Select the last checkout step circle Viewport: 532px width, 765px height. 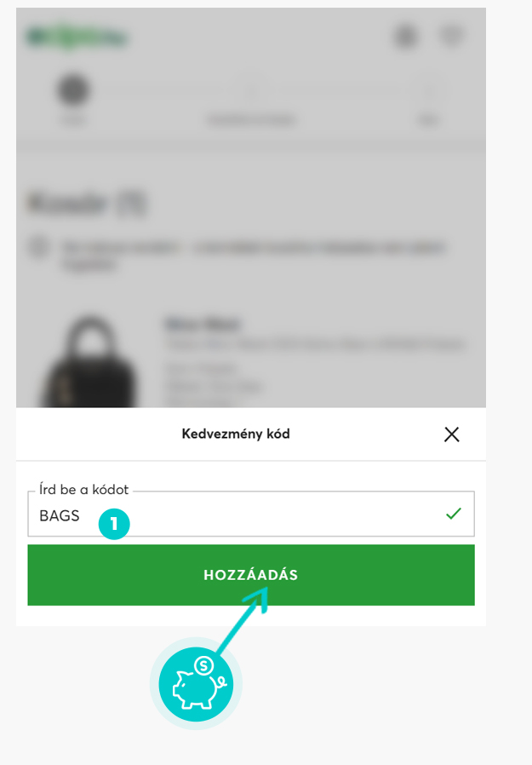[428, 89]
